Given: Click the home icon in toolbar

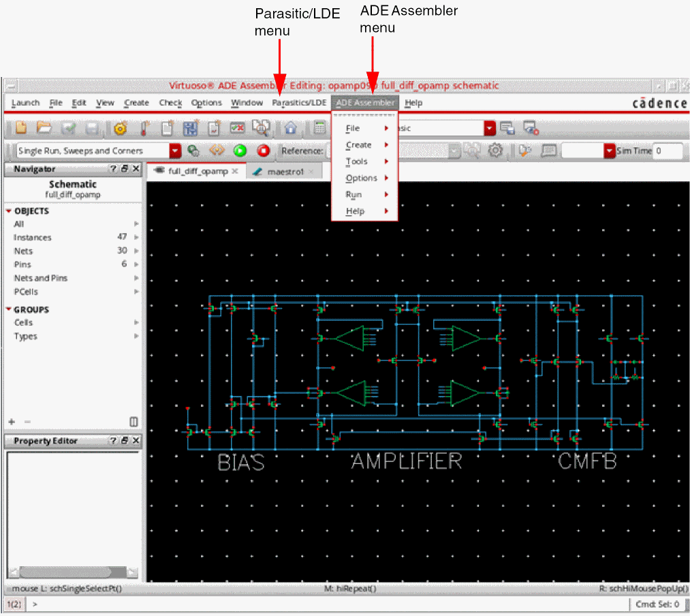Looking at the screenshot, I should tap(291, 127).
